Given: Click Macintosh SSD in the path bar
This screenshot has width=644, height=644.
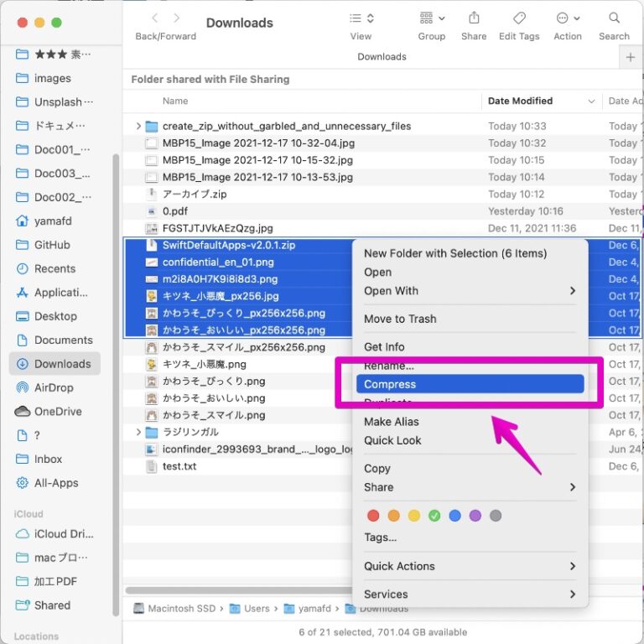Looking at the screenshot, I should pyautogui.click(x=174, y=608).
